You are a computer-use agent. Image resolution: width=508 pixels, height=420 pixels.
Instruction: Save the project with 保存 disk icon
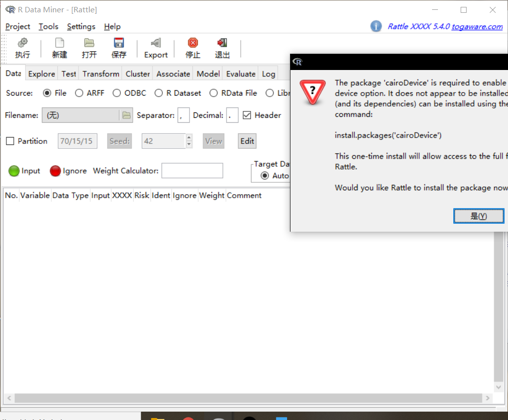tap(119, 43)
